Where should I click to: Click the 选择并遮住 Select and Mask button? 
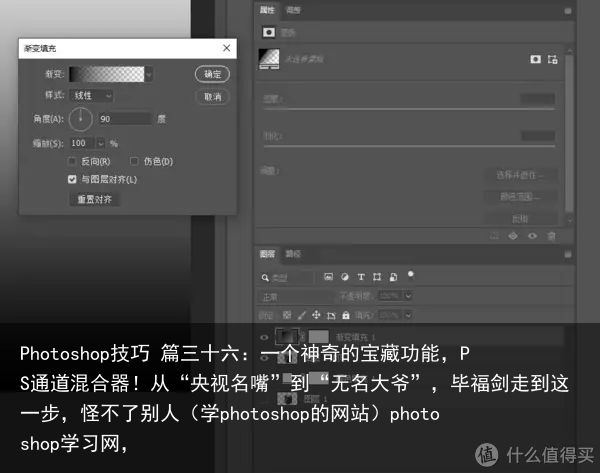click(520, 175)
